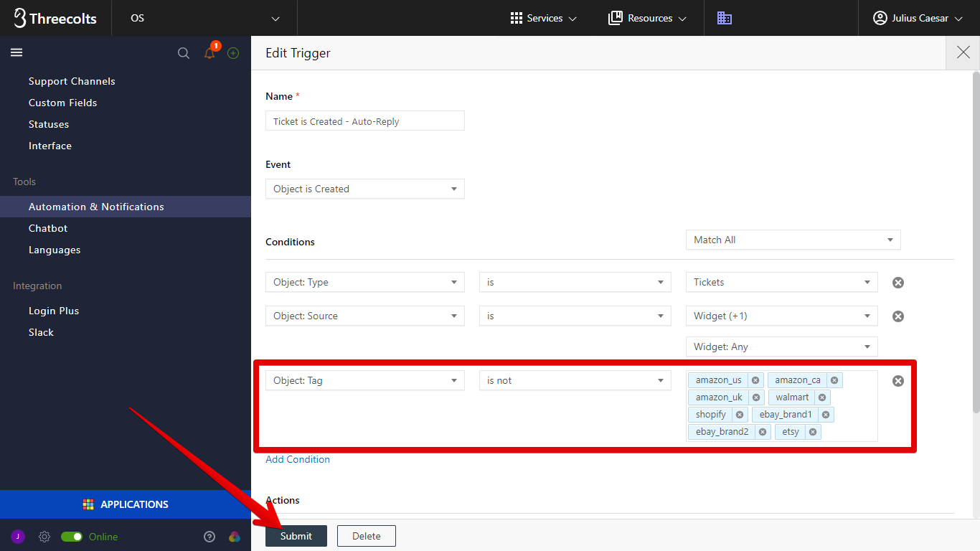The image size is (980, 551).
Task: Open the APPLICATIONS bar
Action: [x=126, y=504]
